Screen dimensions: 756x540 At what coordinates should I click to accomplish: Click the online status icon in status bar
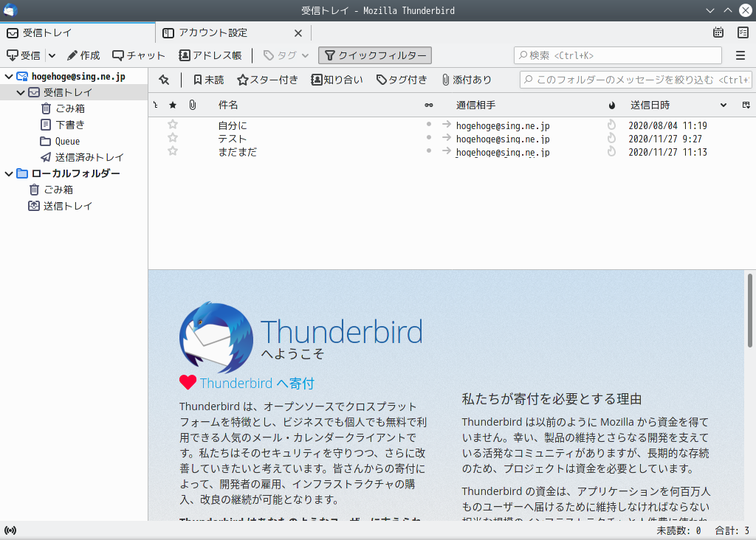point(10,530)
